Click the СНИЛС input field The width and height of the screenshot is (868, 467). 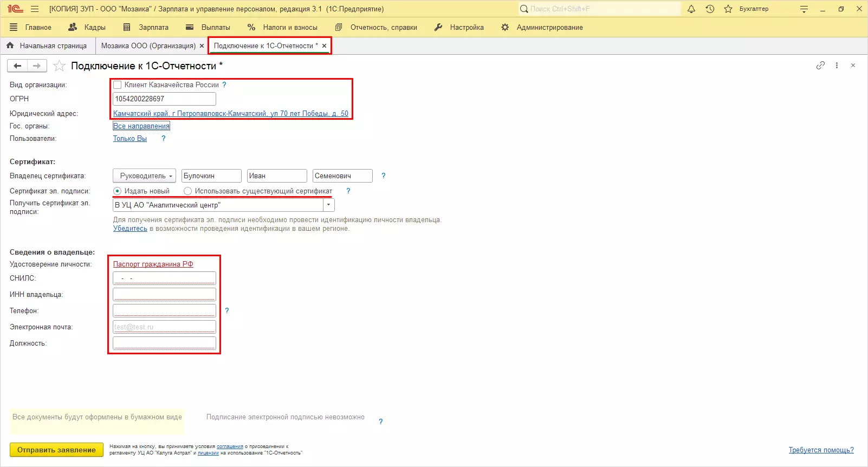point(165,278)
